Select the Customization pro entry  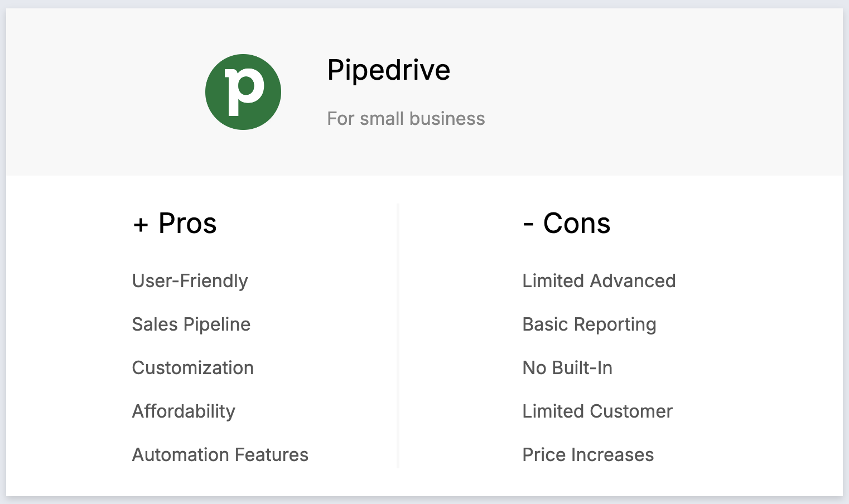coord(192,368)
